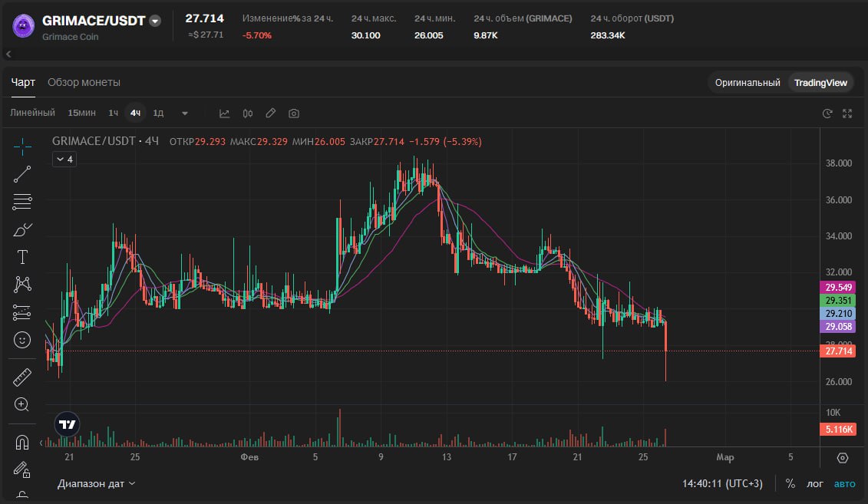Click the pink 29.549 moving average label
The image size is (868, 504).
click(838, 287)
